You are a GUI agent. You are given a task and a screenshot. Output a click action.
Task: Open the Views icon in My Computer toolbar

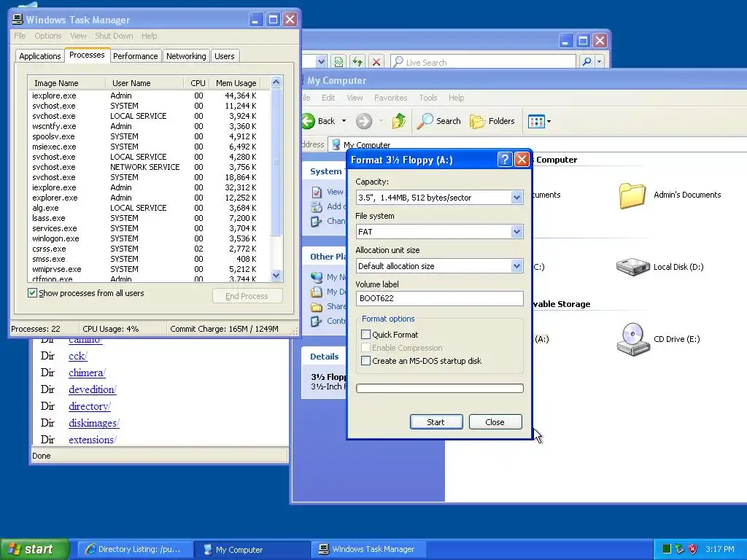(536, 122)
